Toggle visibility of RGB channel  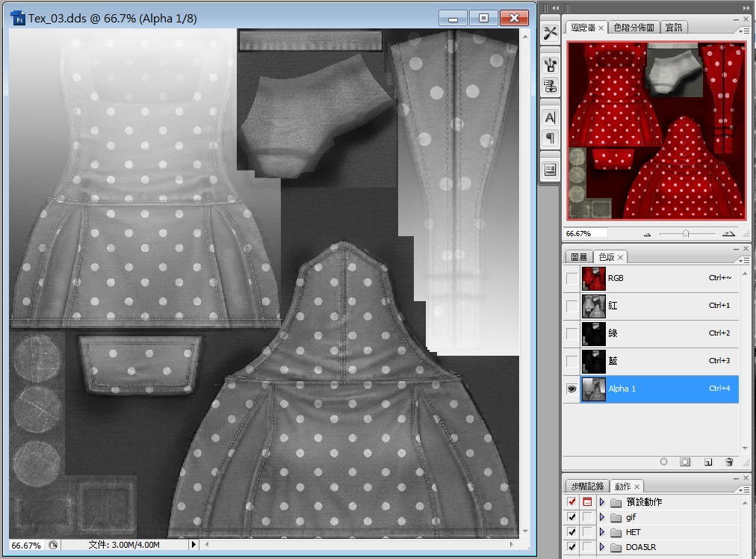571,278
